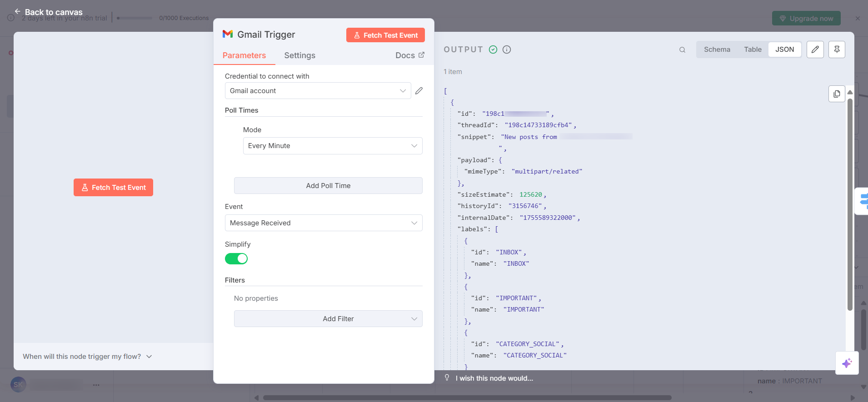
Task: Click the historyId value "3156746"
Action: [525, 206]
